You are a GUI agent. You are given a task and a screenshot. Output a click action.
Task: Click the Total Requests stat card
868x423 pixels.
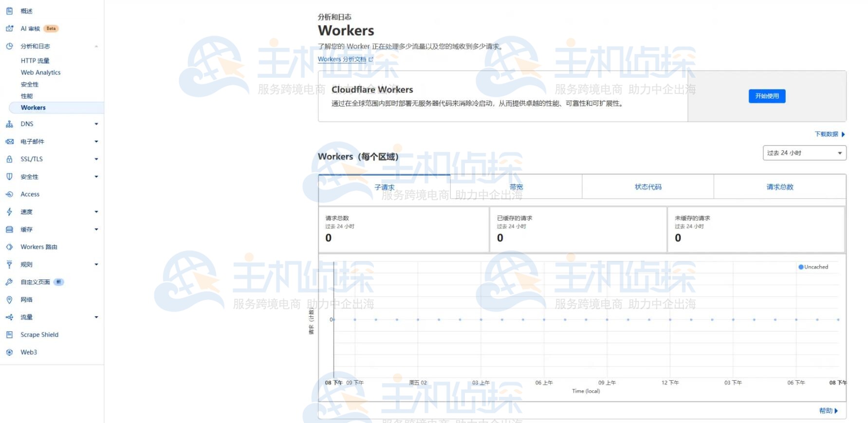click(404, 229)
